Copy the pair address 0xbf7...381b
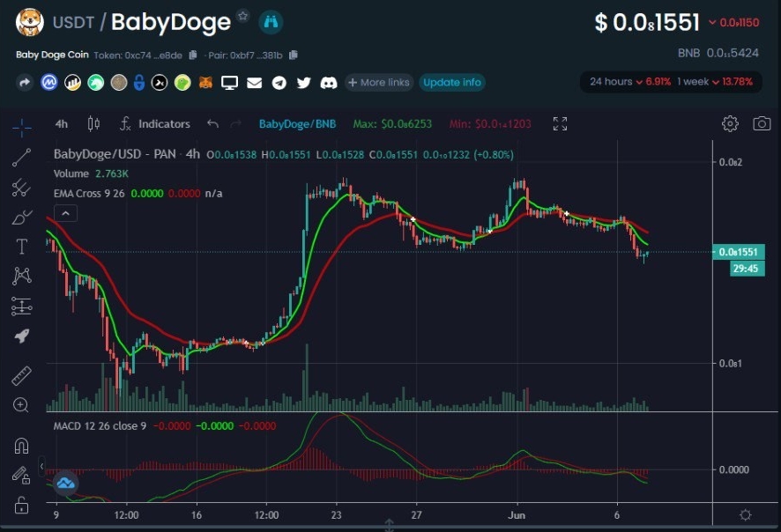Screen dimensions: 781x532 (x=294, y=55)
